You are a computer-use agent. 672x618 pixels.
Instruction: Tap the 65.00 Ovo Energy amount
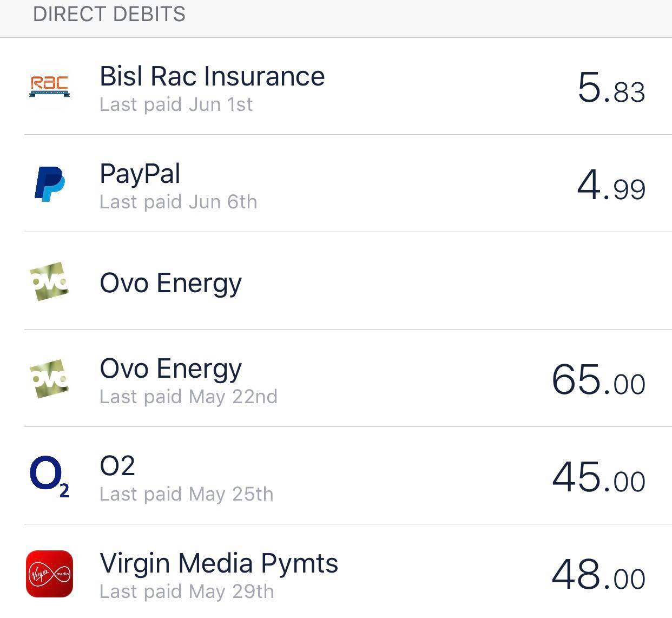pos(598,380)
